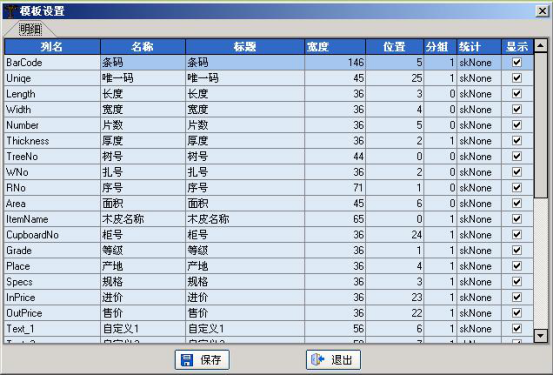Image resolution: width=553 pixels, height=375 pixels.
Task: Toggle display checkbox for TreeNo row
Action: tap(517, 156)
